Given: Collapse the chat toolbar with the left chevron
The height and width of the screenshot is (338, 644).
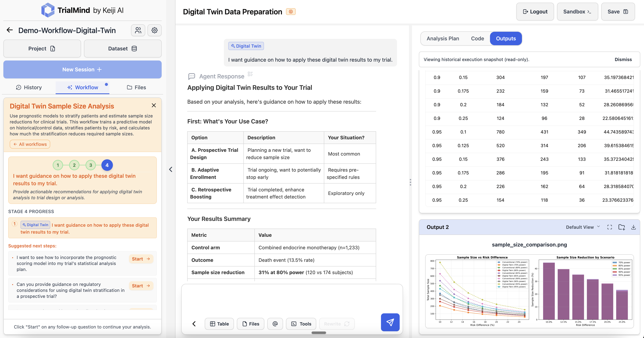Looking at the screenshot, I should (194, 323).
